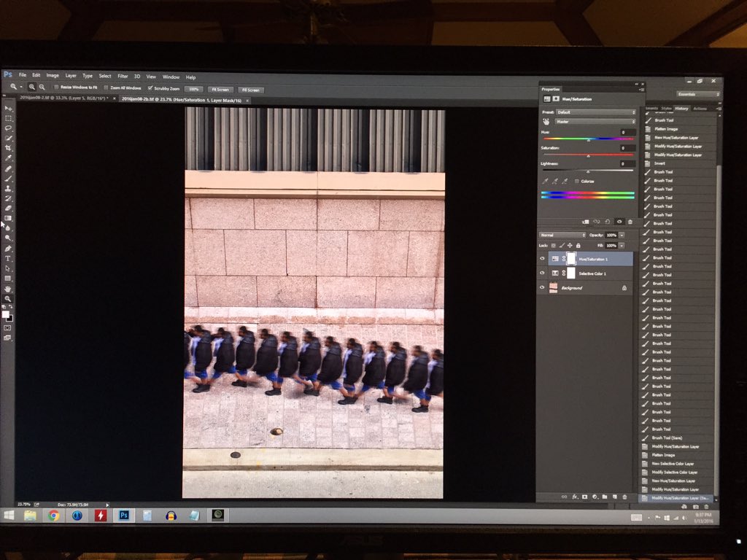Open the Layer menu in the menu bar
The width and height of the screenshot is (747, 560).
71,75
